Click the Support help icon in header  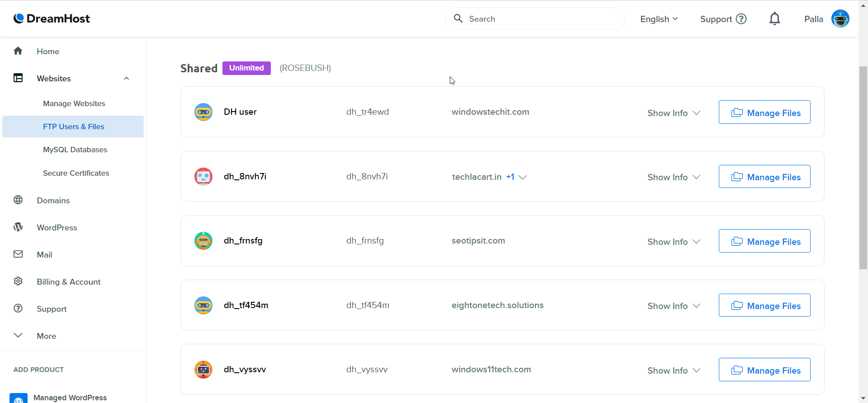tap(741, 19)
